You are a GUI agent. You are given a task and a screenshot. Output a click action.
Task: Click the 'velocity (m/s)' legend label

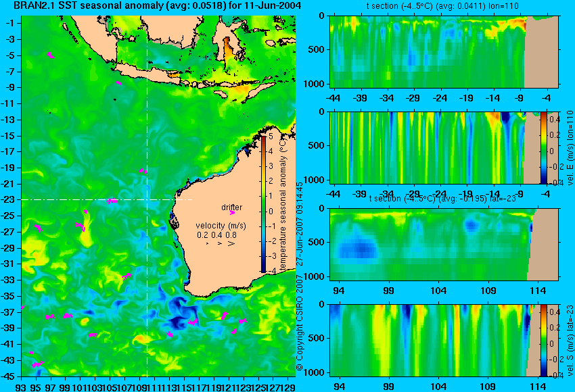click(x=221, y=226)
